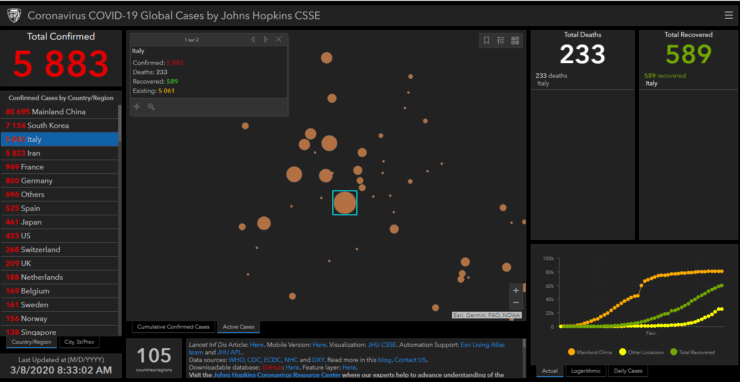Go to previous feature in popup
This screenshot has width=740, height=382.
click(x=252, y=39)
